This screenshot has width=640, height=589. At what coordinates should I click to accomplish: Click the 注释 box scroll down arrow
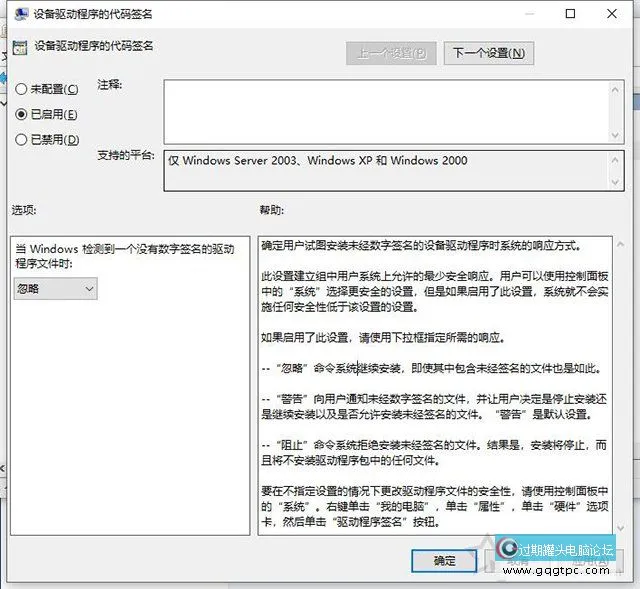pos(616,135)
